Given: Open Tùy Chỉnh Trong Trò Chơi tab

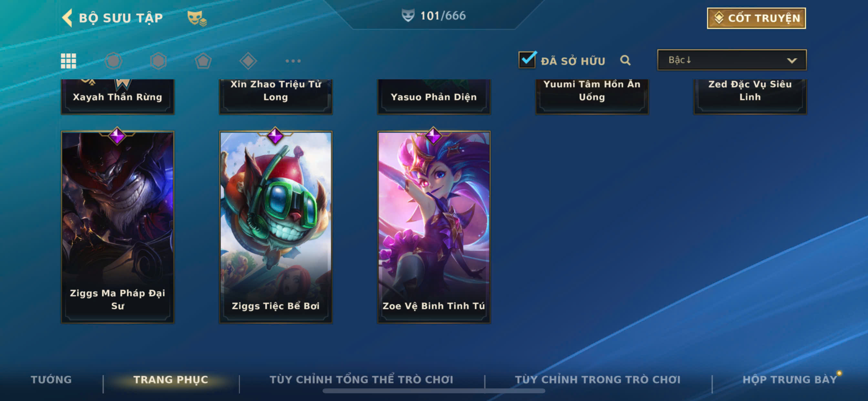Looking at the screenshot, I should (598, 379).
